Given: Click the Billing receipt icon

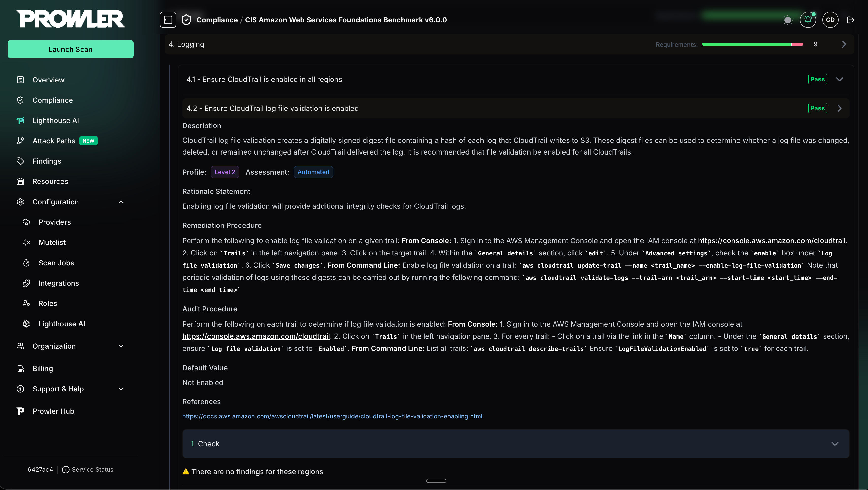Looking at the screenshot, I should (x=20, y=369).
